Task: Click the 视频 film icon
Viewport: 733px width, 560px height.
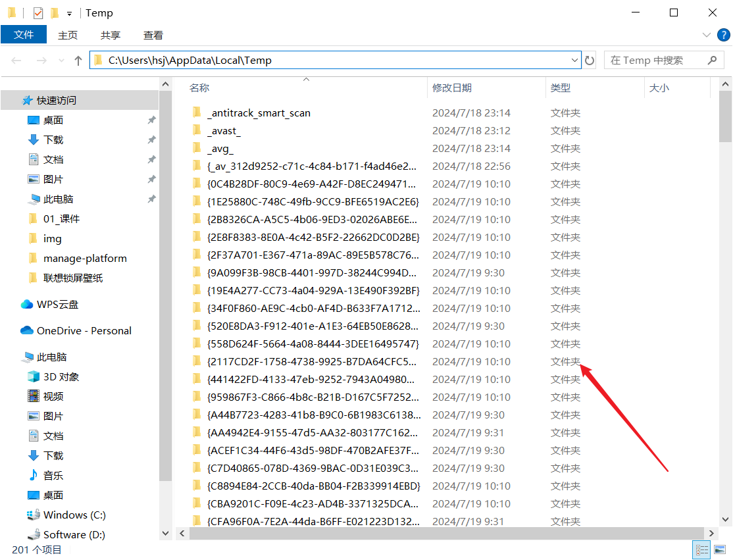Action: [x=34, y=396]
